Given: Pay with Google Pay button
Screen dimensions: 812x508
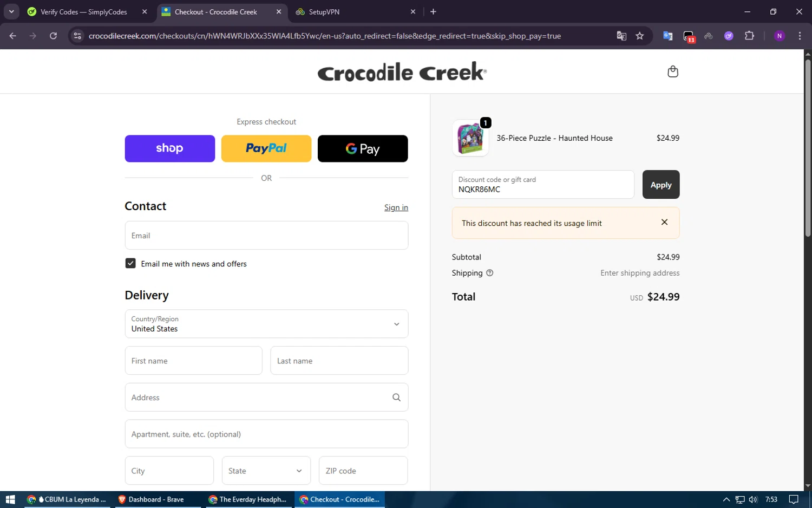Looking at the screenshot, I should click(363, 148).
